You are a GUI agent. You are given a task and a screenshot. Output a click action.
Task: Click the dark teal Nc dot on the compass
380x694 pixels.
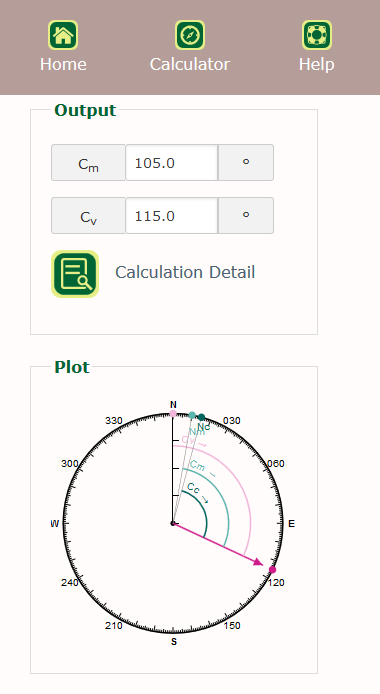click(201, 417)
